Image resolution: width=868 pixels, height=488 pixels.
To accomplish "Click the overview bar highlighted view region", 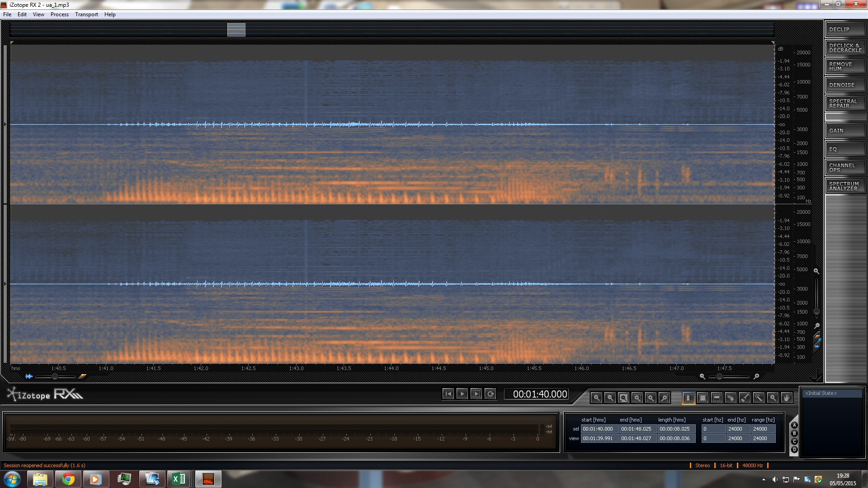I will pyautogui.click(x=236, y=30).
